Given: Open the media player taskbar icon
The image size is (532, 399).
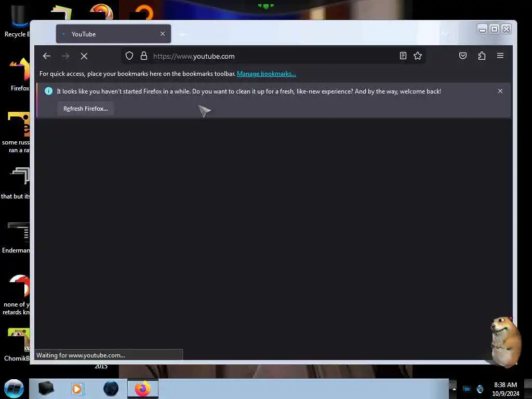Looking at the screenshot, I should point(77,389).
